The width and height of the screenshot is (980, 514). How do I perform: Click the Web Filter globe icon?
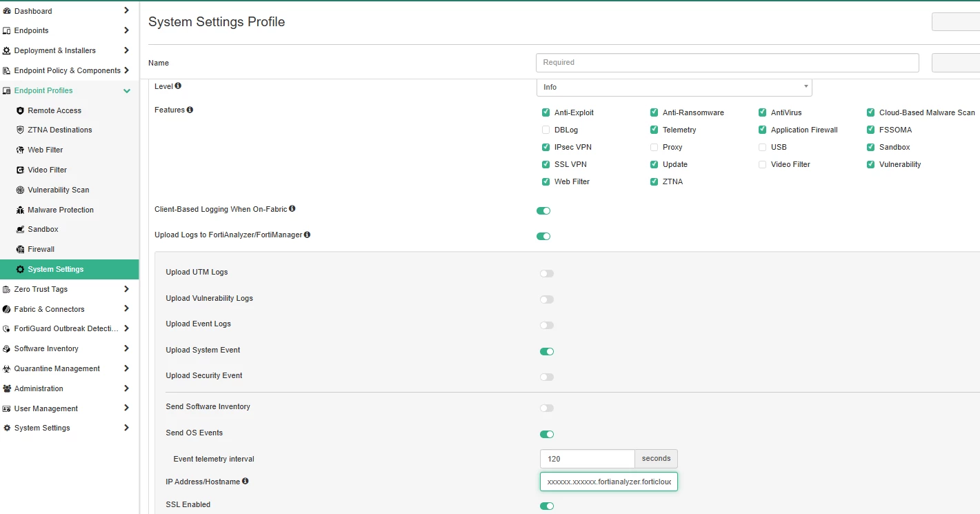20,150
